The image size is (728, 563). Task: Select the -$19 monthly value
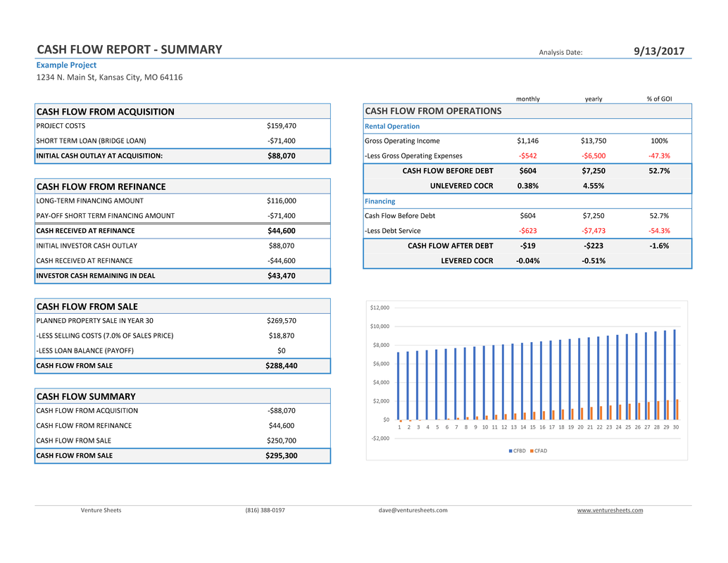click(x=528, y=246)
